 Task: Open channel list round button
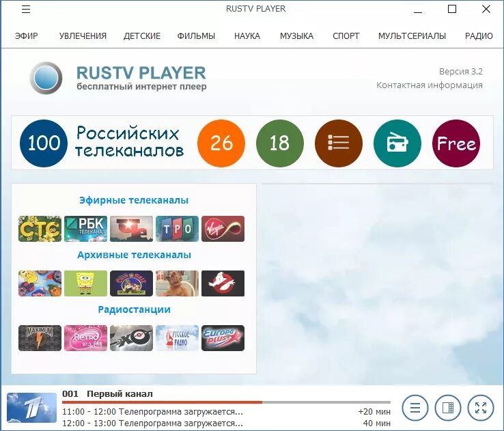pos(415,408)
